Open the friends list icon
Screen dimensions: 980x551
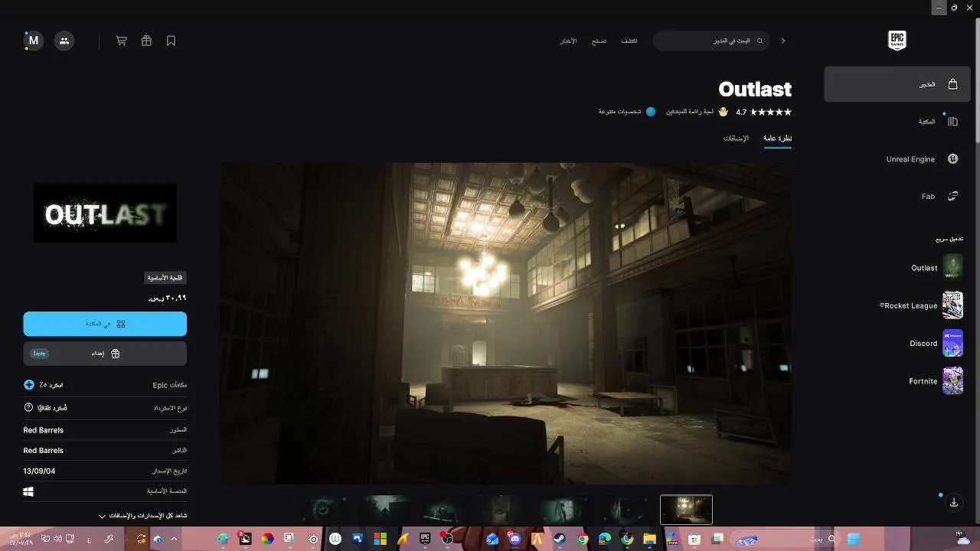tap(64, 41)
